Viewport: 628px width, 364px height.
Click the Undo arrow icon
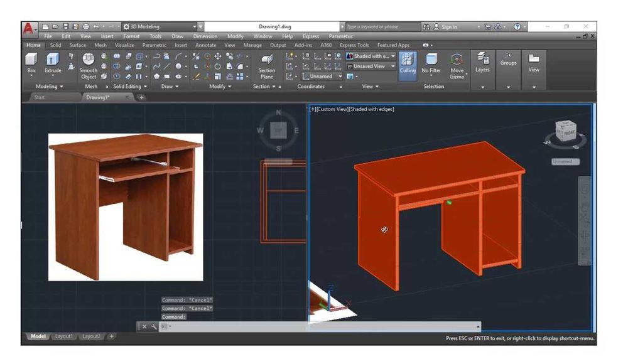tap(96, 27)
